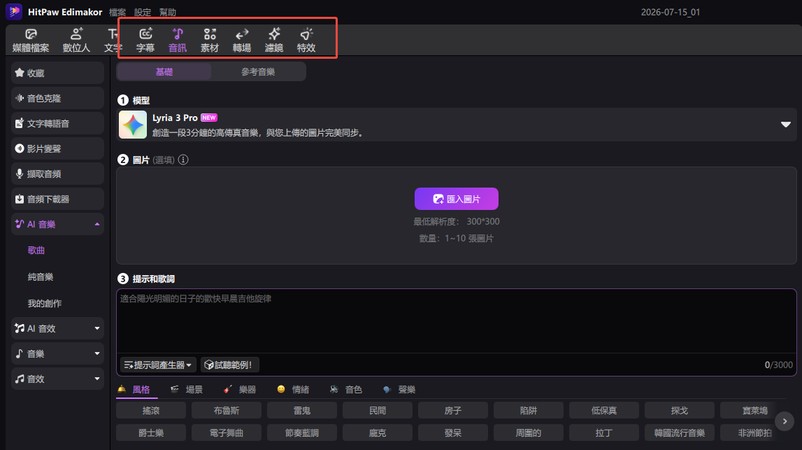The height and width of the screenshot is (450, 802).
Task: Toggle the 民間 style tag
Action: (377, 410)
